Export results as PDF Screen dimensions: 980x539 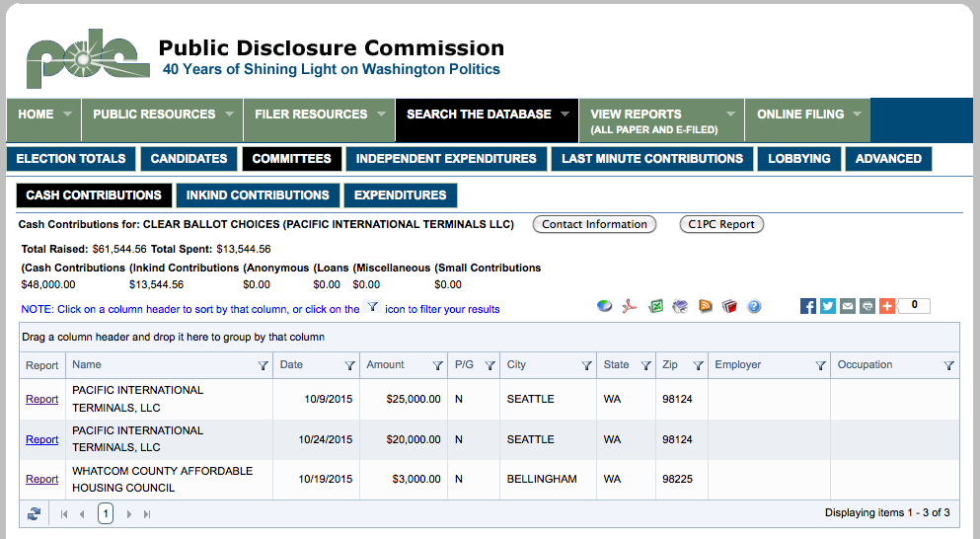click(630, 306)
